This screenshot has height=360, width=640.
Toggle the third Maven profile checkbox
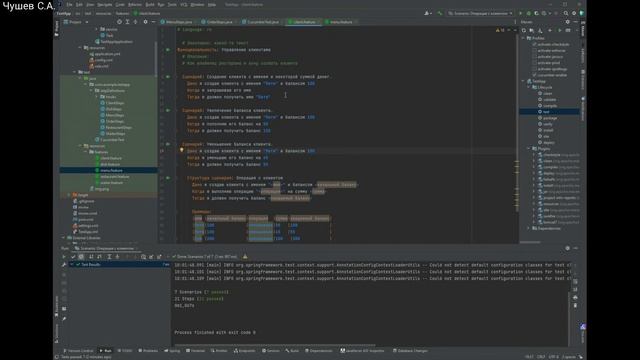click(x=534, y=57)
